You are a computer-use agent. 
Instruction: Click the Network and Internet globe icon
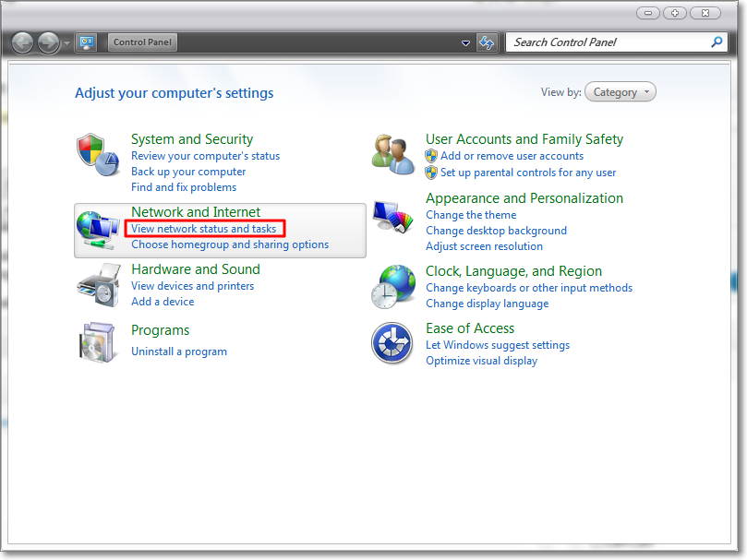point(98,230)
